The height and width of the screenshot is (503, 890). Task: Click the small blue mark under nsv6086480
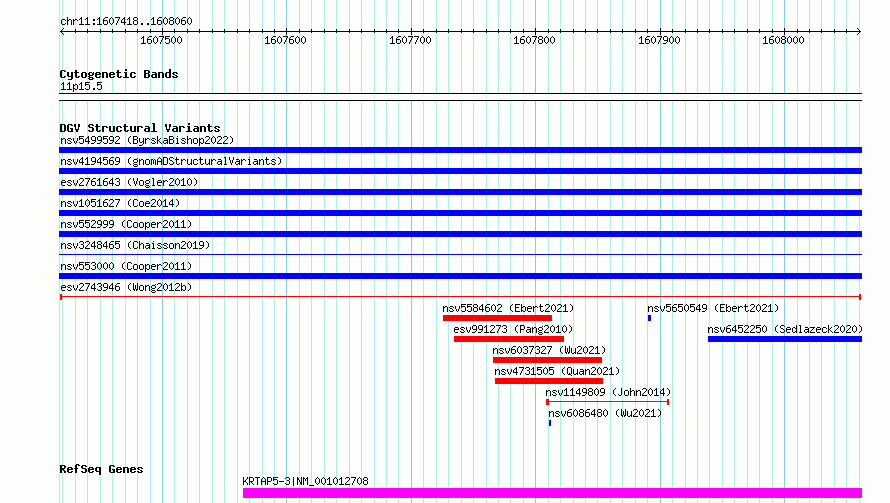tap(550, 423)
